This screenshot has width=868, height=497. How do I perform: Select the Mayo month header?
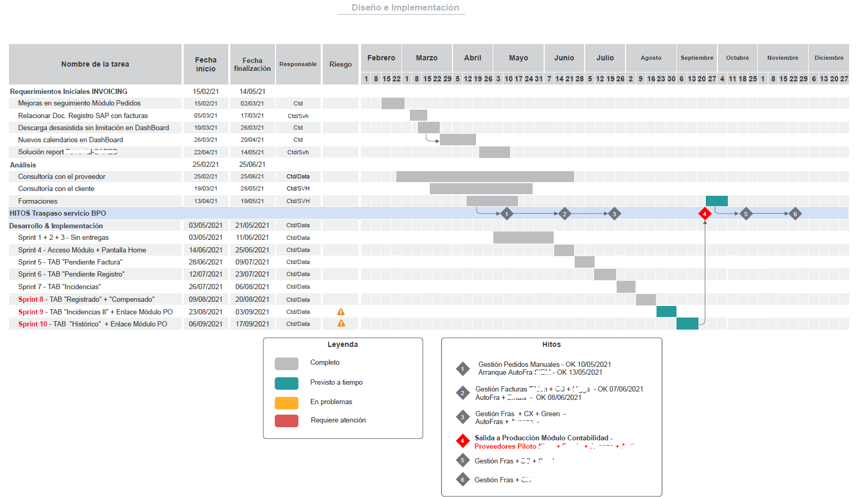(x=518, y=58)
